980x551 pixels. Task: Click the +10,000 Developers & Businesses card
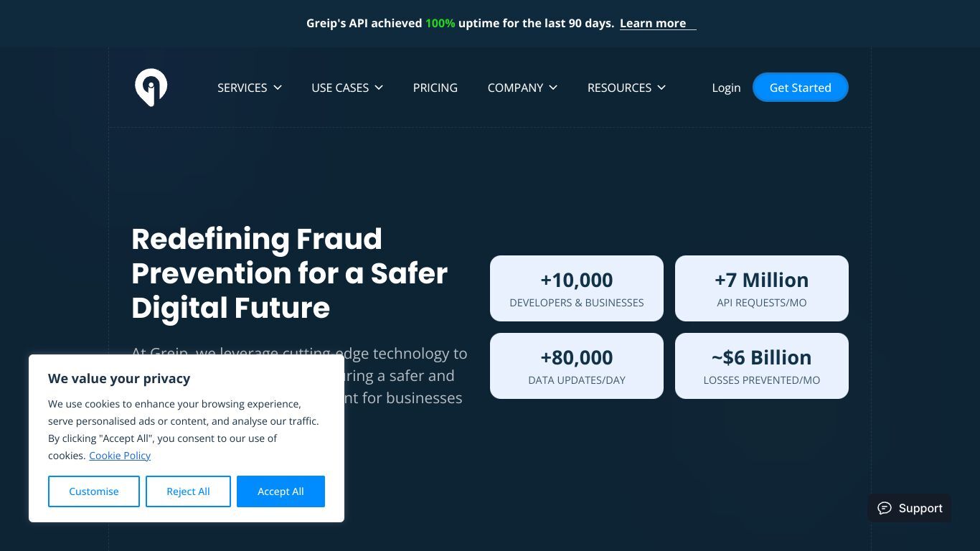coord(577,288)
